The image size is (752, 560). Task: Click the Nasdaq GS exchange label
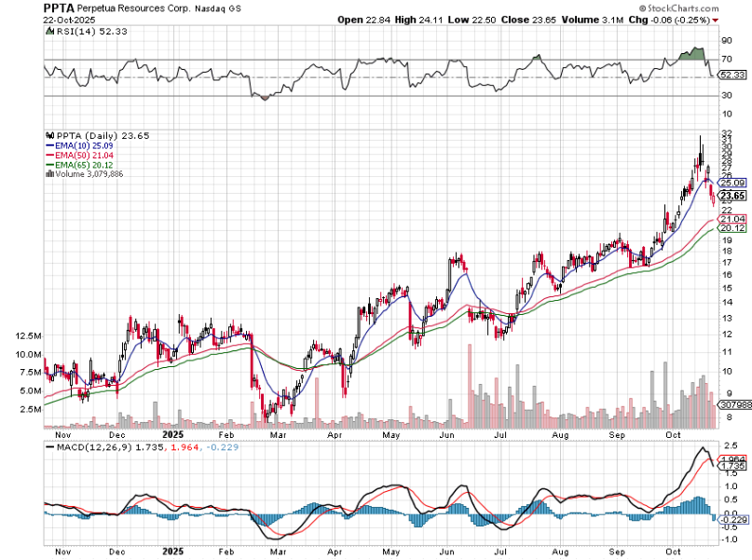point(218,8)
